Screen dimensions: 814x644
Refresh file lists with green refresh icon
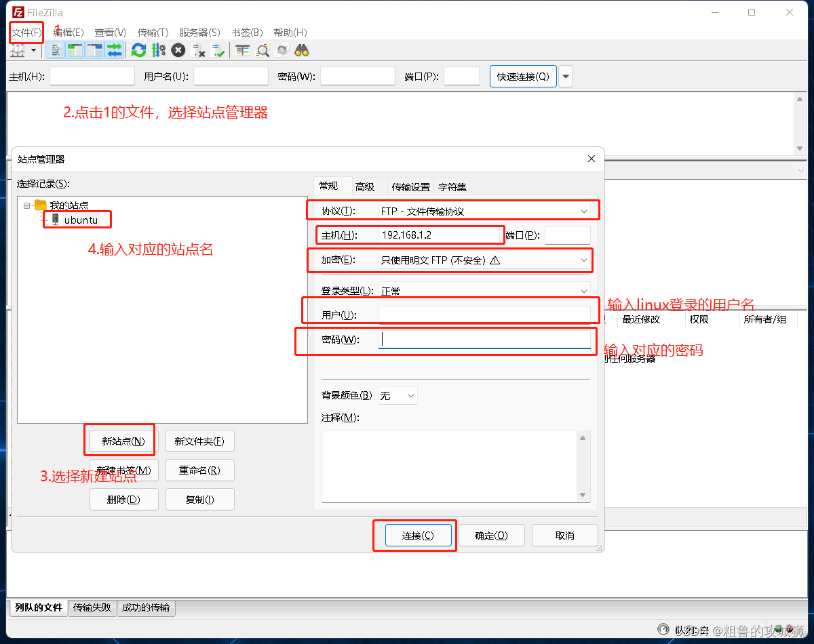139,49
